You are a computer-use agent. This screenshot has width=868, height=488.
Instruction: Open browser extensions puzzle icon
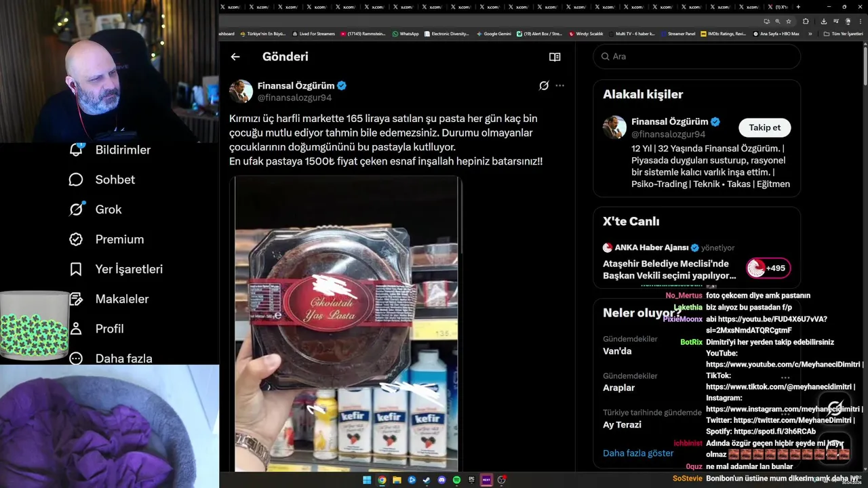point(806,21)
